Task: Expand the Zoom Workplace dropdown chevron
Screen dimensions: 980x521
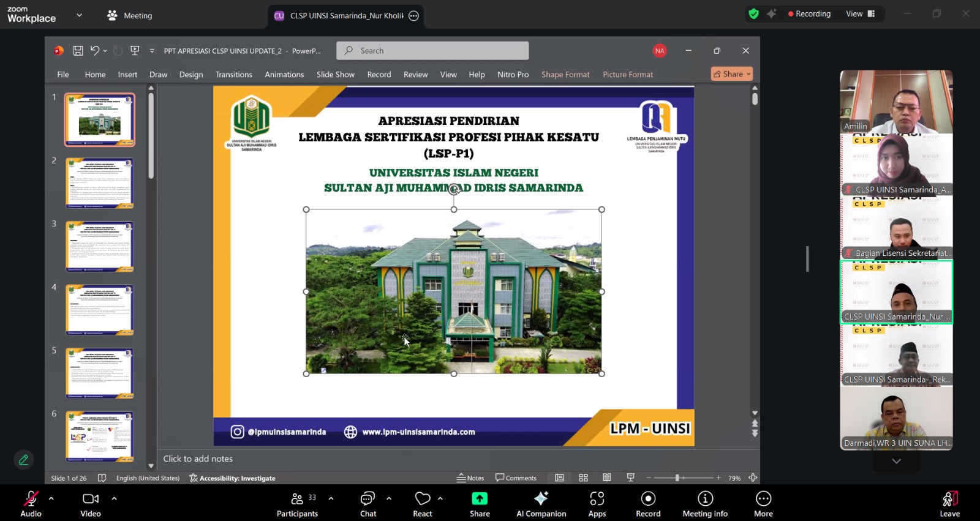Action: 79,15
